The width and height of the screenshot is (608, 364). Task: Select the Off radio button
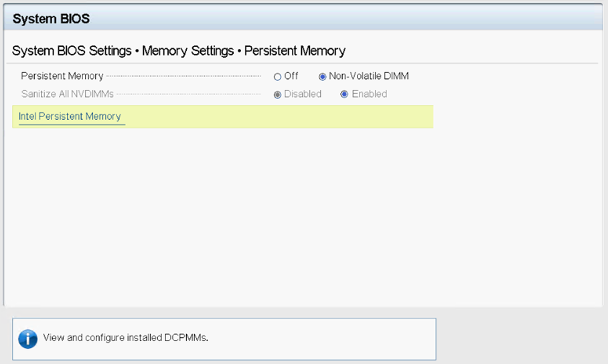pos(277,77)
